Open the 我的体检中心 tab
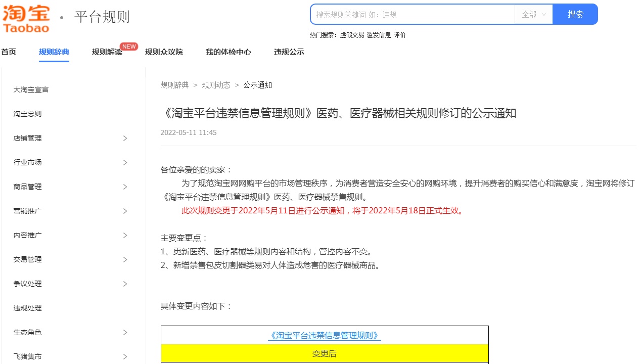 click(229, 52)
